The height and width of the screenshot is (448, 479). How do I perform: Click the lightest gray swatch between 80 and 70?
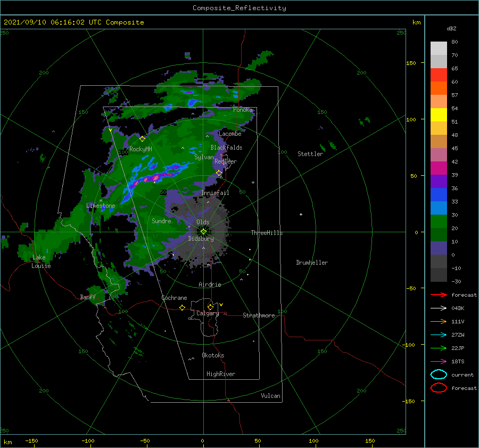coord(439,48)
